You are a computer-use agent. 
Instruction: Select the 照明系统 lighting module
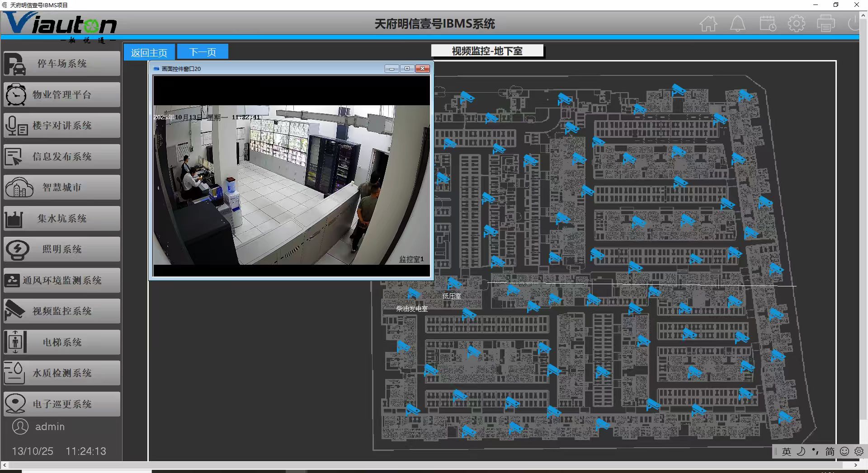click(x=62, y=249)
